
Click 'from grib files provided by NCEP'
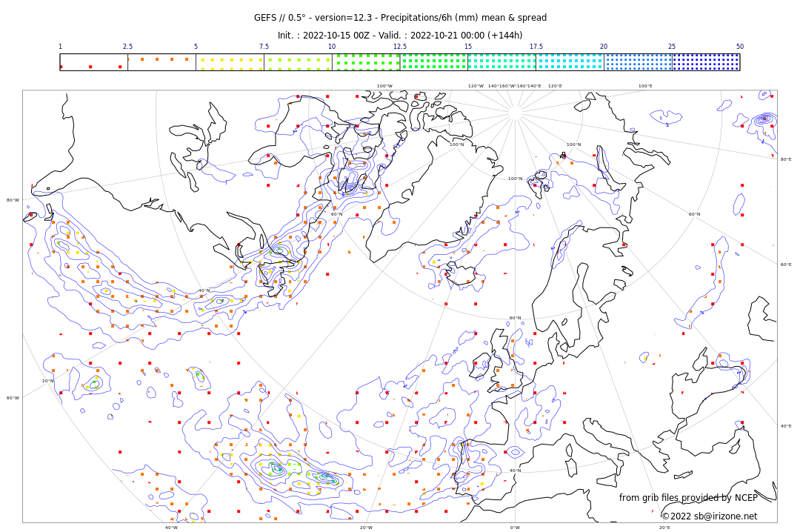pos(688,497)
